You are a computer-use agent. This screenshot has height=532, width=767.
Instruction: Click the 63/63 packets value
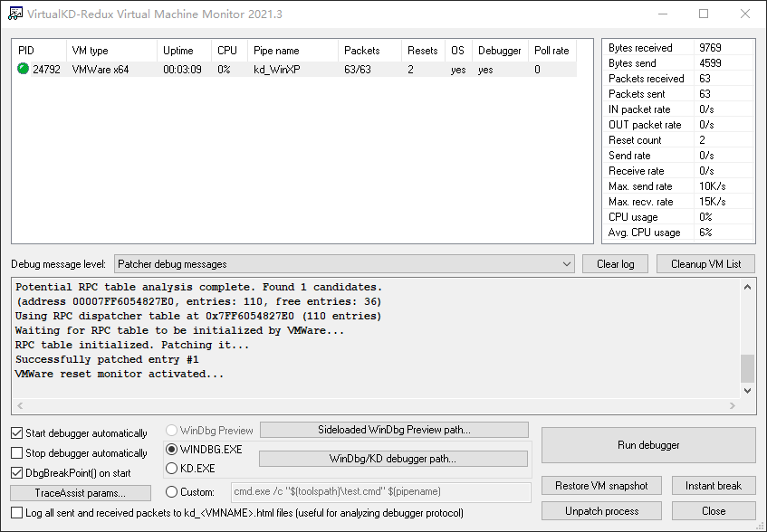[358, 70]
